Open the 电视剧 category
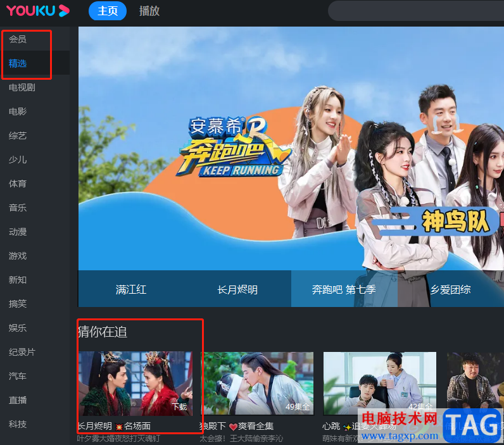 pyautogui.click(x=22, y=87)
